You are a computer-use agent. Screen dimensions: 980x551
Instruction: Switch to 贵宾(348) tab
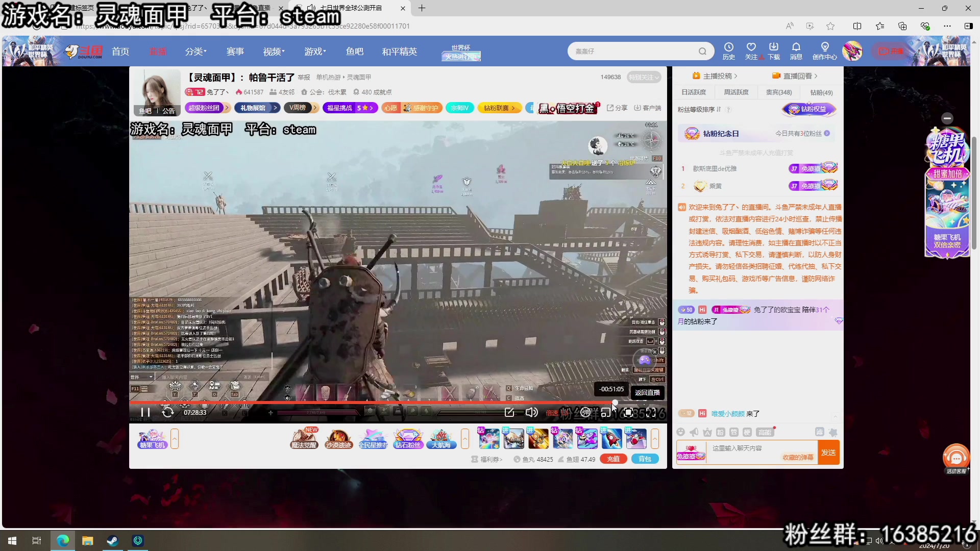point(779,92)
